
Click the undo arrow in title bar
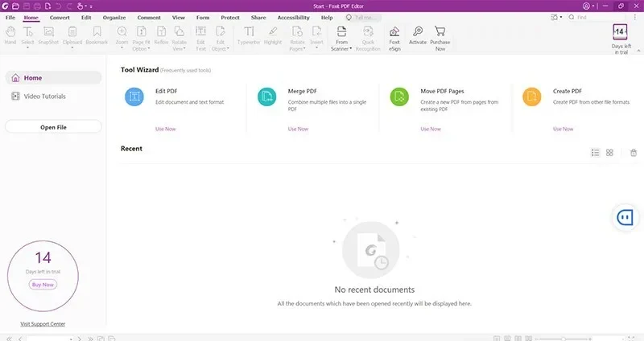58,6
